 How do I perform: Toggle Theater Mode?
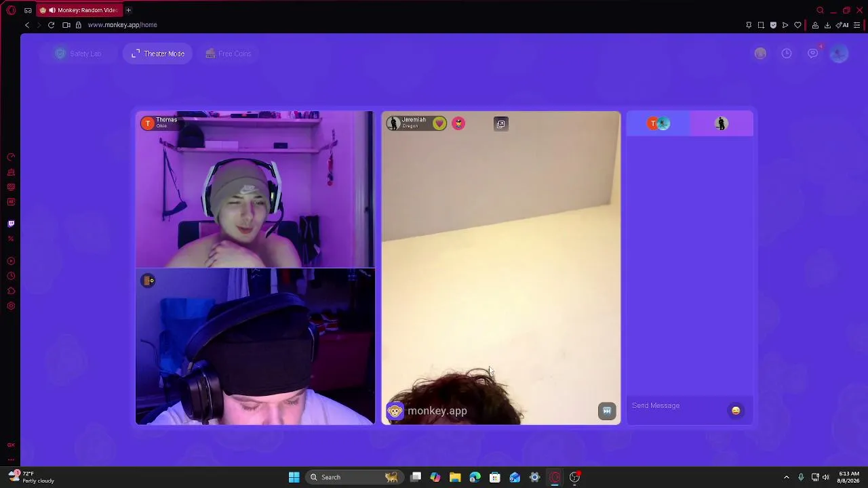(x=157, y=54)
